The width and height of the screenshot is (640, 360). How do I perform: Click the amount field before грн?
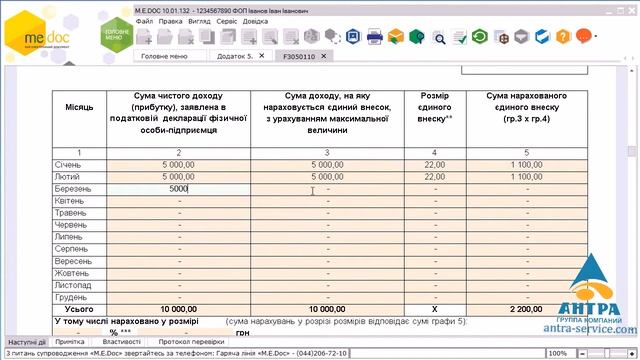point(185,333)
